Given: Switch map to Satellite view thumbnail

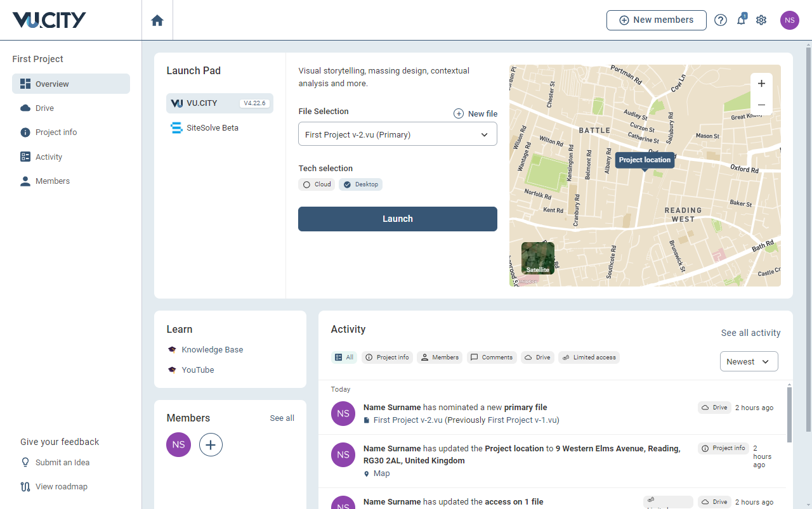Looking at the screenshot, I should [537, 258].
